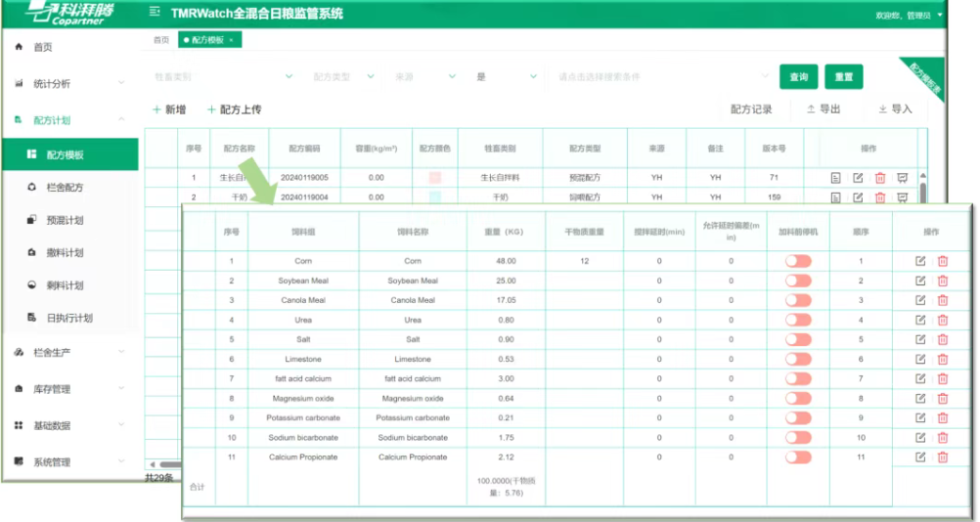Open the 配方类型 filter dropdown
This screenshot has width=980, height=522.
(342, 76)
